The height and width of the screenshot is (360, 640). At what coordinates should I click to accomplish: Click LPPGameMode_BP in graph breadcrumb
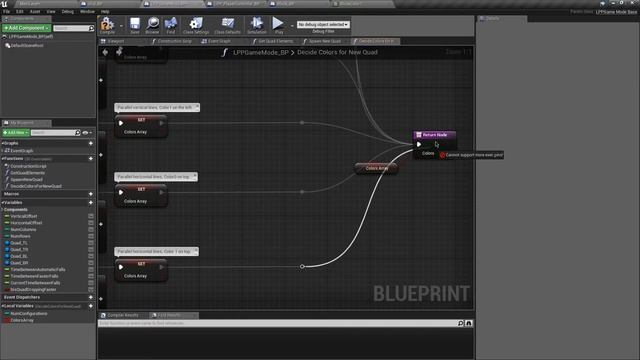tap(260, 52)
